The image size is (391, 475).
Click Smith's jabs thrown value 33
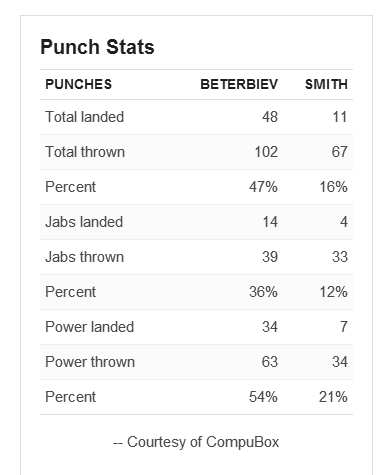tap(340, 257)
